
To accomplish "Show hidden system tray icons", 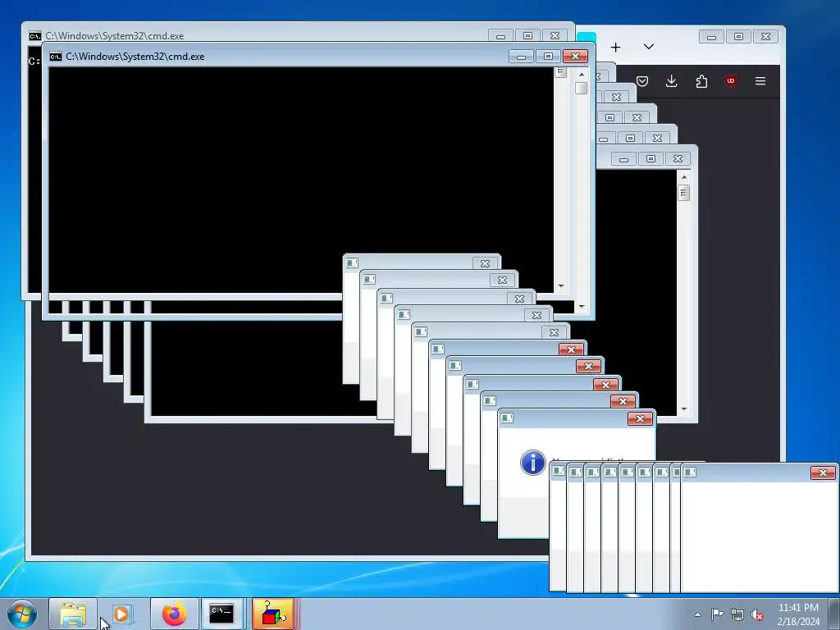I will click(x=697, y=614).
